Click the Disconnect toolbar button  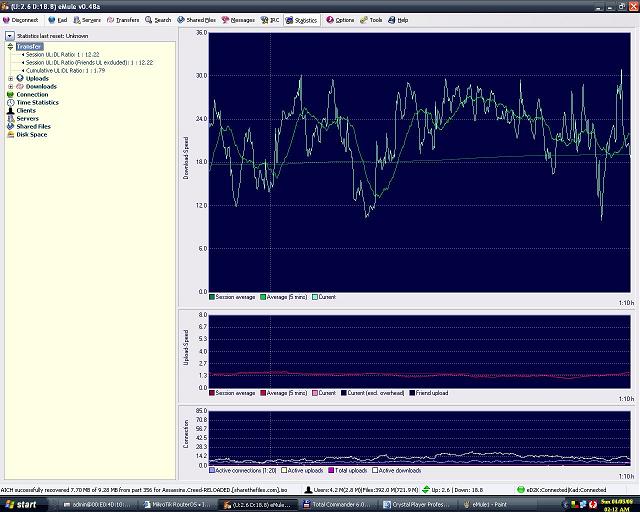pyautogui.click(x=21, y=19)
